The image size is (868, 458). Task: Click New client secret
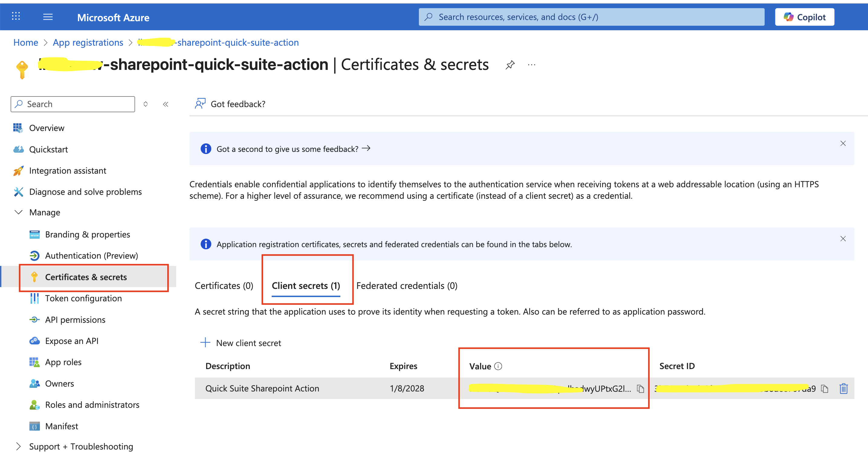point(241,343)
